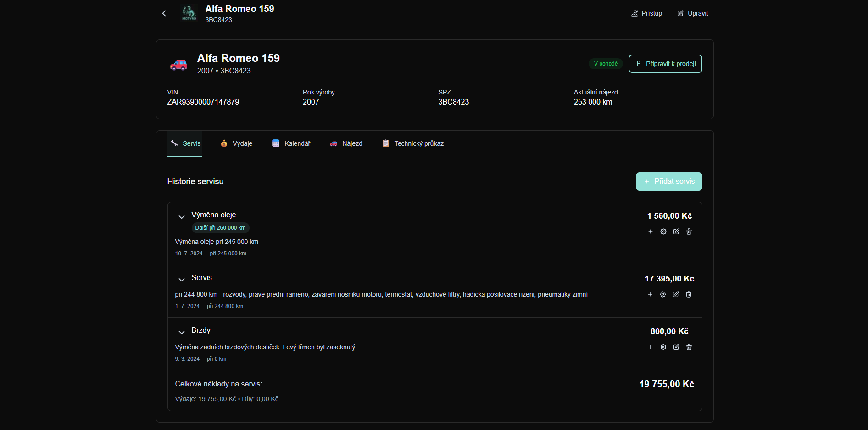Viewport: 868px width, 430px height.
Task: Click the 253 000 km mileage value
Action: click(593, 102)
